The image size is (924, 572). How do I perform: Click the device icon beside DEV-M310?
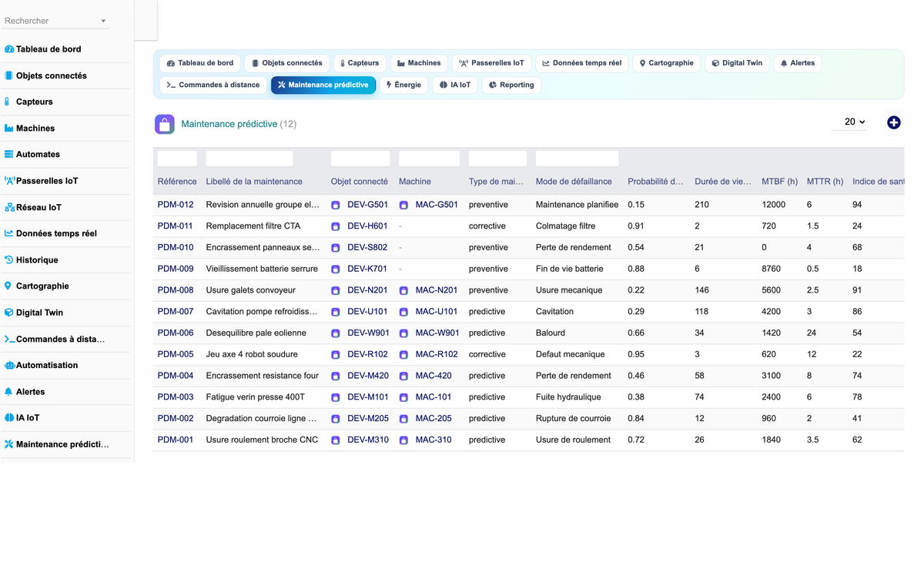(336, 440)
